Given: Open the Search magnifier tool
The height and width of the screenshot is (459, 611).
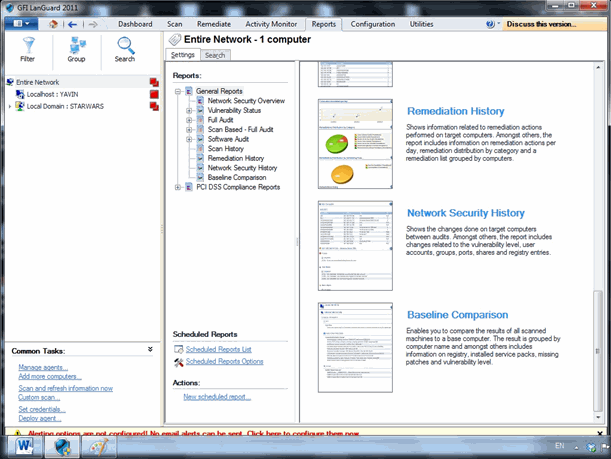Looking at the screenshot, I should (x=125, y=49).
